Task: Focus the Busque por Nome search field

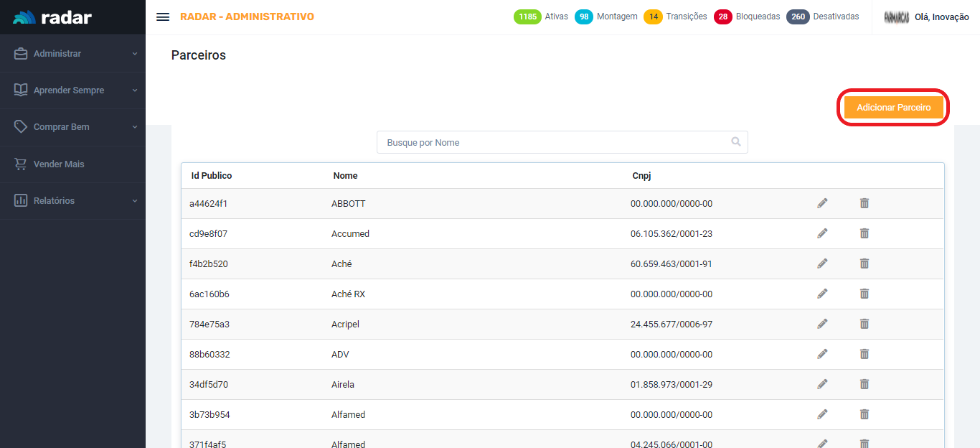Action: (x=552, y=142)
